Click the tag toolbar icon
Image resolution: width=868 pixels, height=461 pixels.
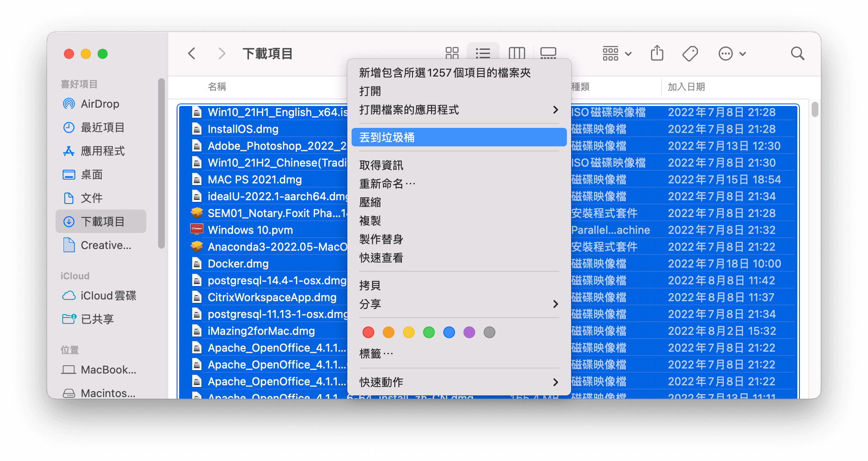pos(690,53)
